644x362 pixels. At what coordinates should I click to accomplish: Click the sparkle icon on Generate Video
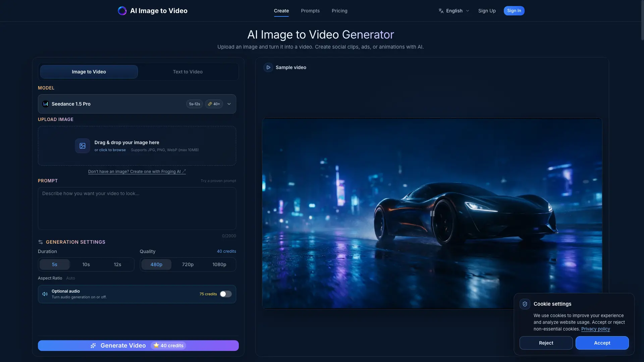(93, 346)
